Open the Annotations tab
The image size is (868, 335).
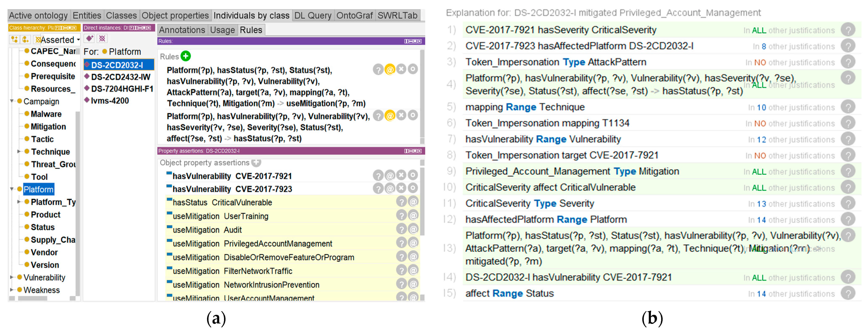pyautogui.click(x=182, y=30)
